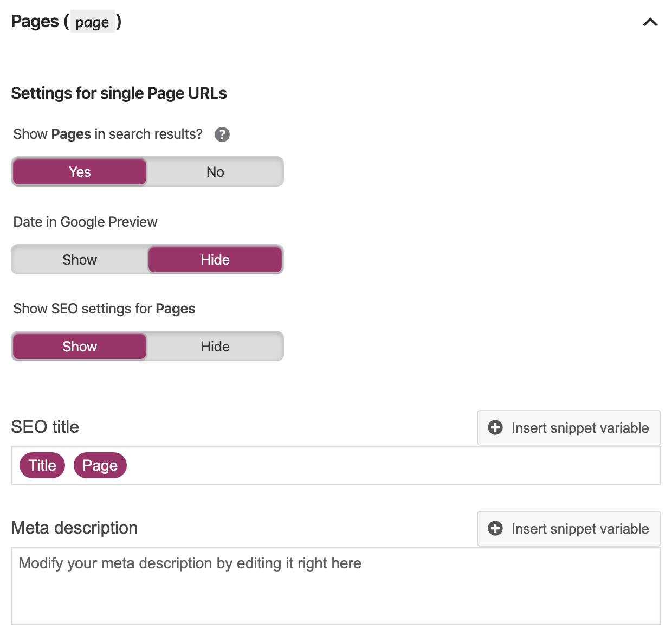Click the plus icon beside SEO title snippet button
The image size is (672, 641).
click(x=495, y=428)
